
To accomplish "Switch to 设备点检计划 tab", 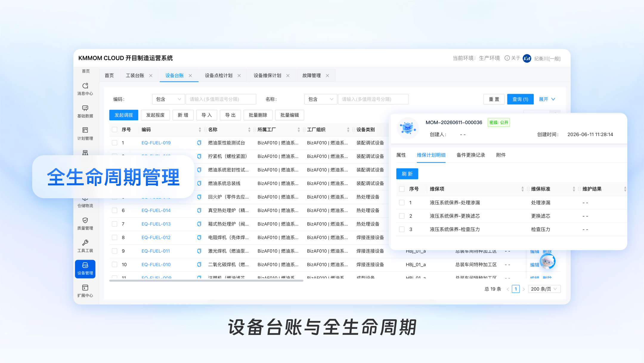I will click(219, 76).
